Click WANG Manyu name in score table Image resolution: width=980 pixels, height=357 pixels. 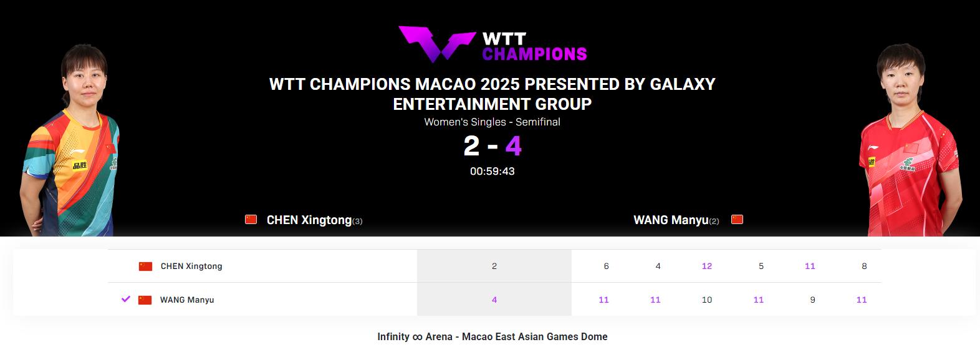coord(187,300)
